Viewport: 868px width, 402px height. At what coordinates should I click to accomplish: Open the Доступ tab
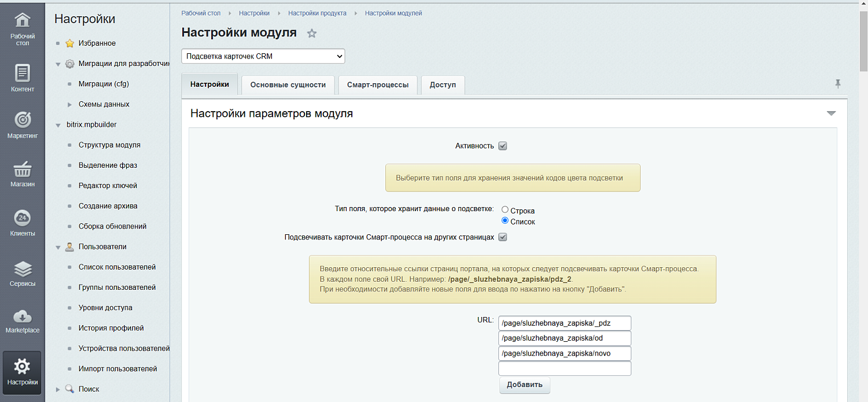[443, 84]
